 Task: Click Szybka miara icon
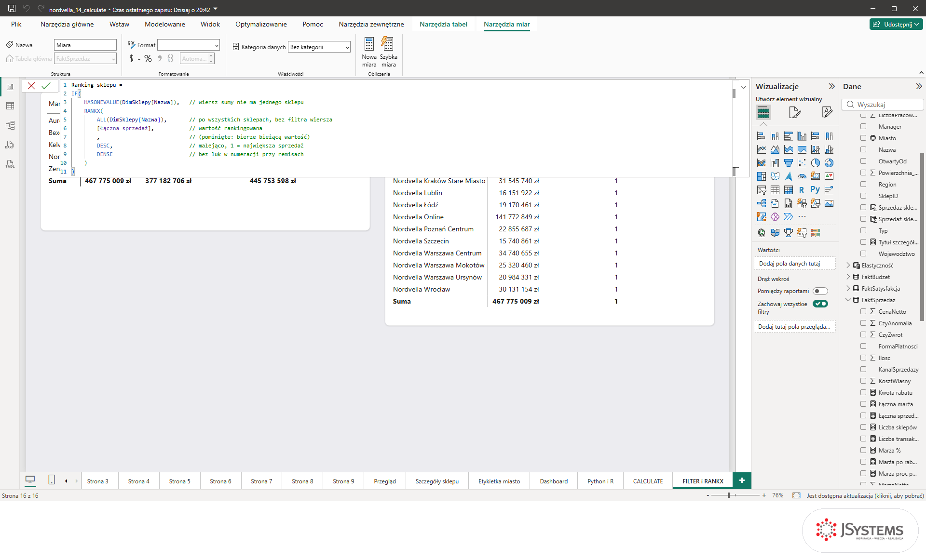(x=387, y=44)
